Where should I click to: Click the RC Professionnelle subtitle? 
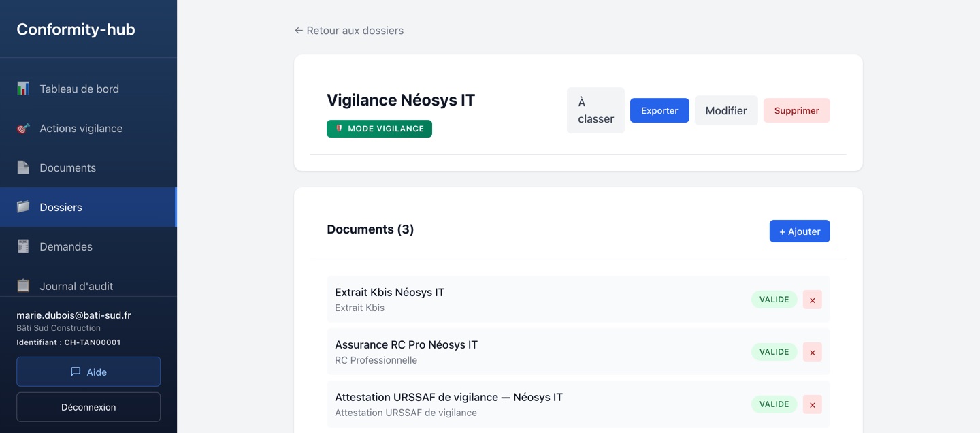376,360
